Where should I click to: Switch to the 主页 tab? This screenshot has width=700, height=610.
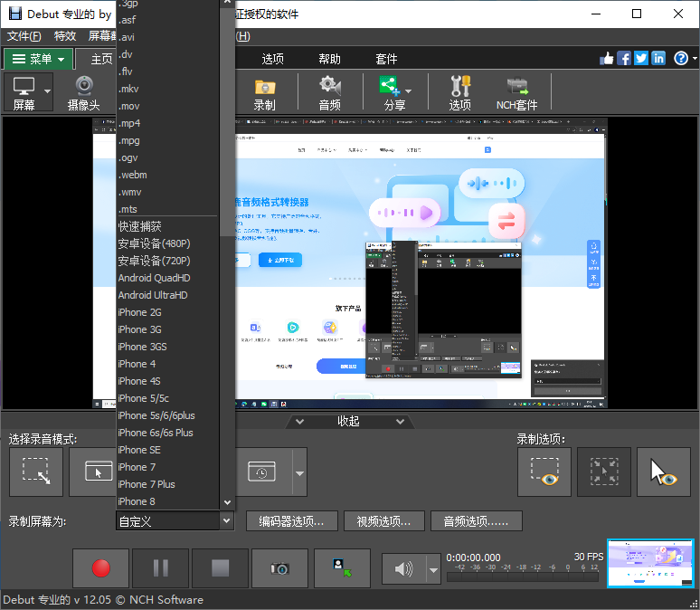pos(102,59)
